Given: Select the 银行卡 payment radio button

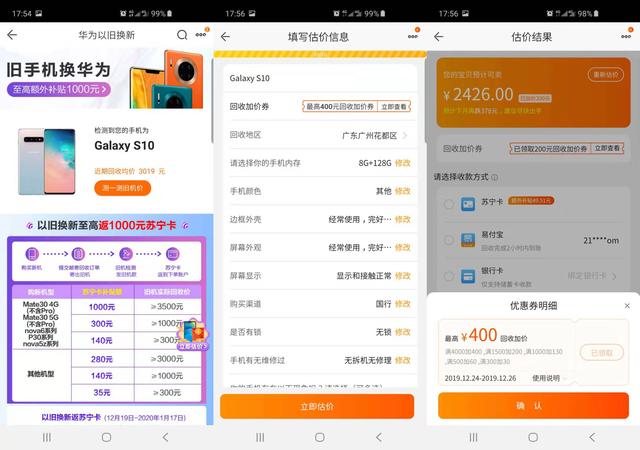Looking at the screenshot, I should [x=449, y=276].
